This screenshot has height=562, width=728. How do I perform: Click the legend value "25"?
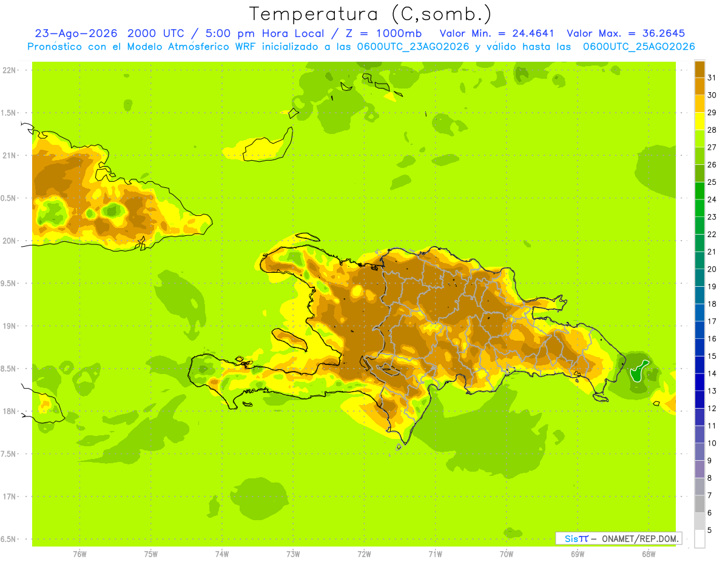pyautogui.click(x=711, y=182)
